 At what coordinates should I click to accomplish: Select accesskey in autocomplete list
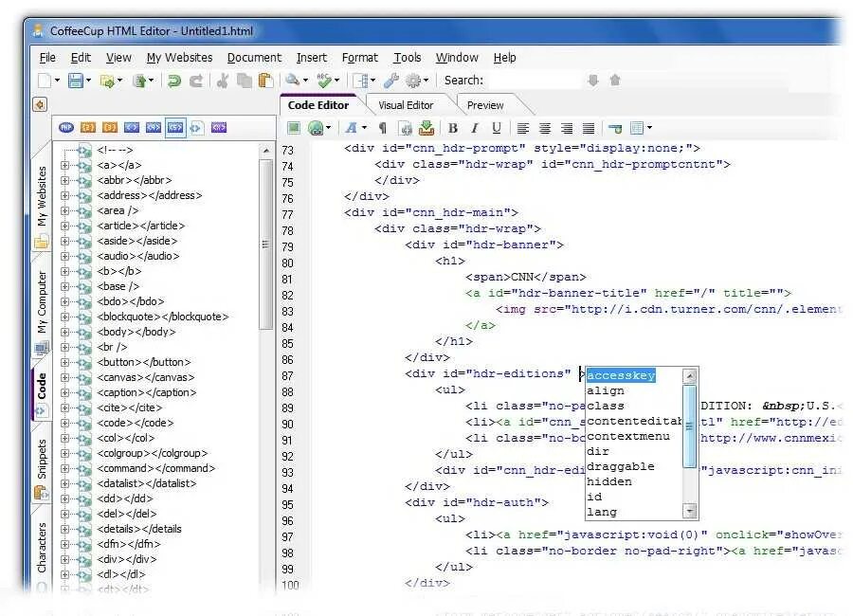(x=621, y=375)
